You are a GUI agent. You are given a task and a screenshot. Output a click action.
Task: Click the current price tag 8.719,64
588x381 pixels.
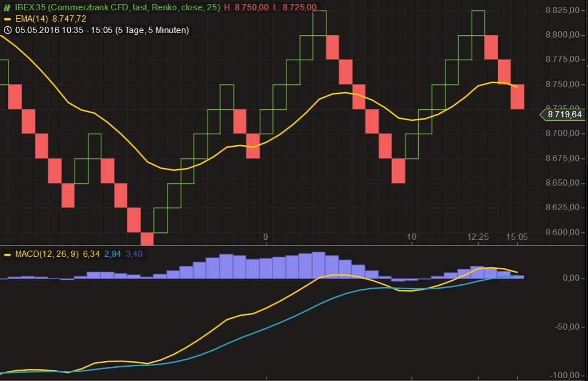(564, 115)
